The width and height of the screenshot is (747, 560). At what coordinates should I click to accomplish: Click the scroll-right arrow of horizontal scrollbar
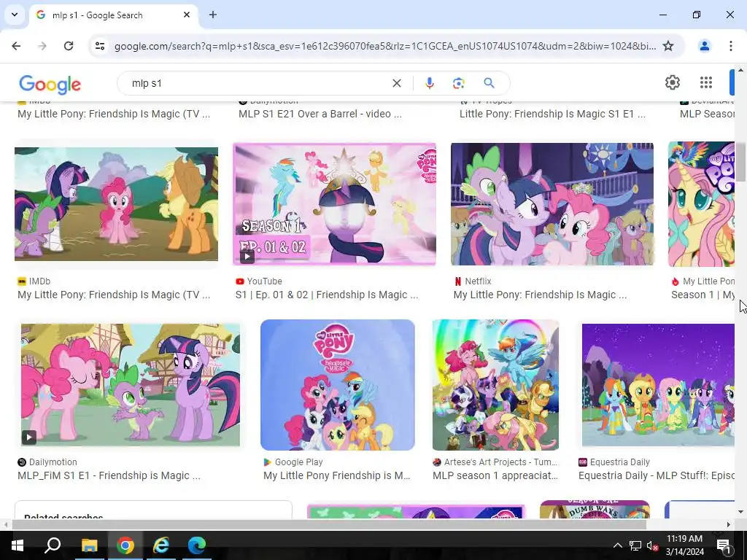[729, 525]
